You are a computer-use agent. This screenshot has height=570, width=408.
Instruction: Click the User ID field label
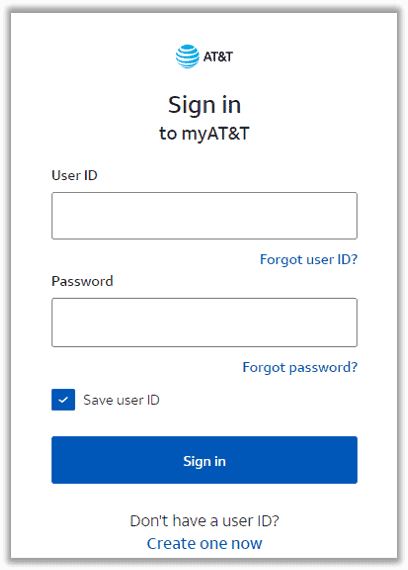(75, 175)
